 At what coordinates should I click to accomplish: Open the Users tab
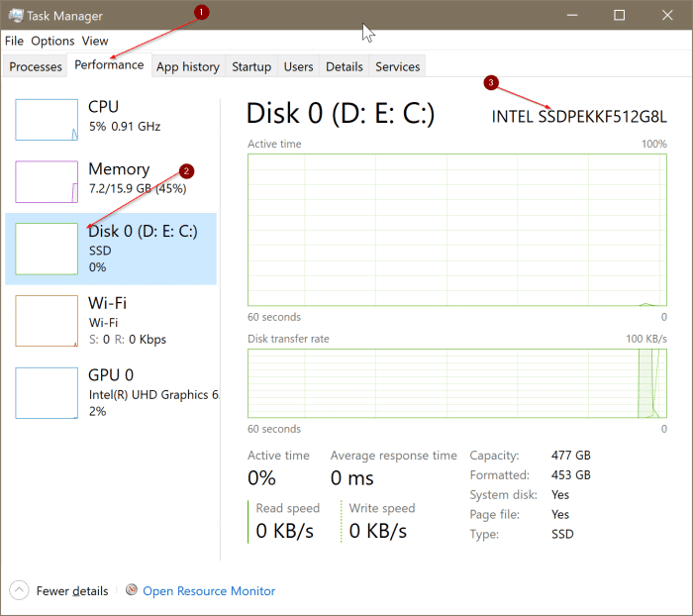tap(298, 66)
